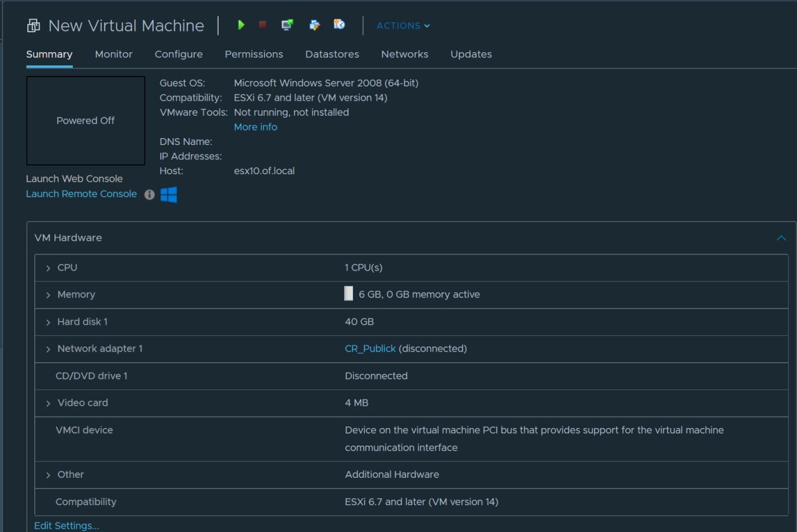Image resolution: width=797 pixels, height=532 pixels.
Task: Open the Updates tab
Action: click(x=471, y=54)
